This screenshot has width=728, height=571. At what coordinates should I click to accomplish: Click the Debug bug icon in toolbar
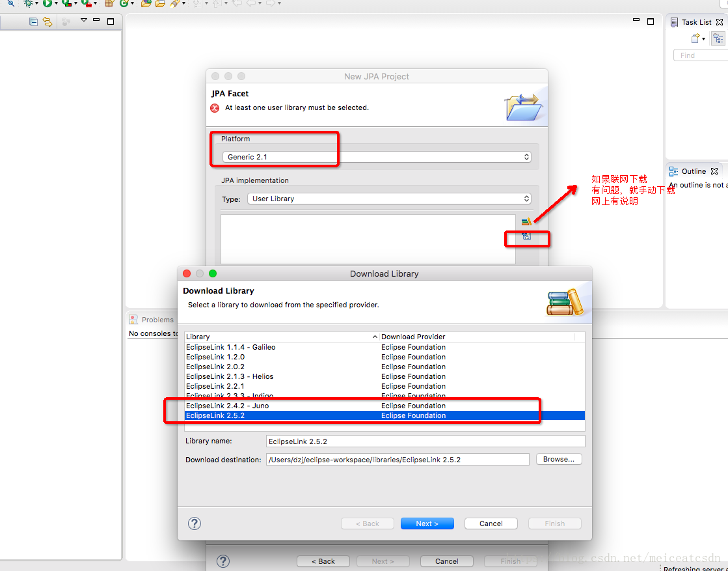click(29, 3)
